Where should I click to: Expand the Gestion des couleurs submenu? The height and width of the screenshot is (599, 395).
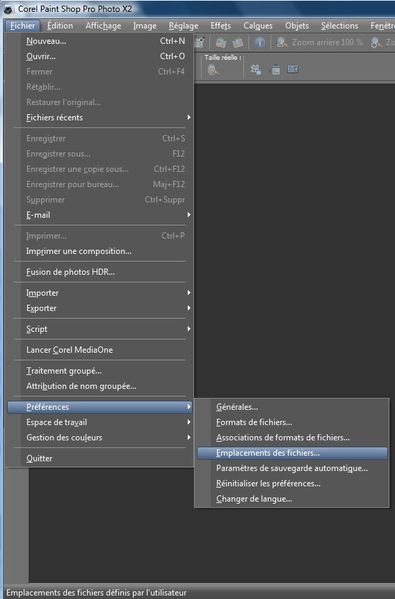point(100,438)
